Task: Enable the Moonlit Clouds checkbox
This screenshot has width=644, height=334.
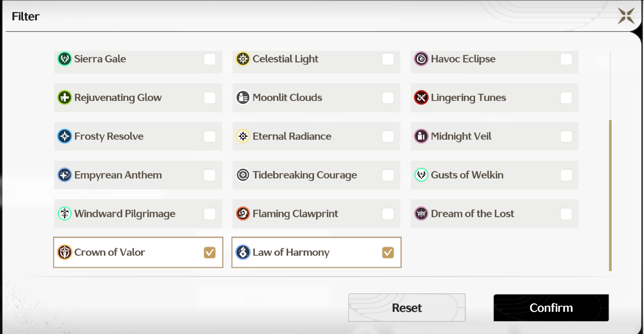Action: click(x=388, y=98)
